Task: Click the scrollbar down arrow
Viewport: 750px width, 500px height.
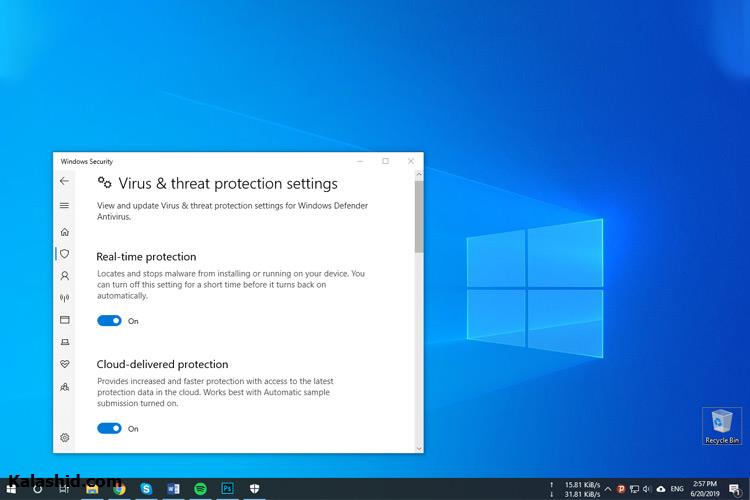Action: (x=419, y=448)
